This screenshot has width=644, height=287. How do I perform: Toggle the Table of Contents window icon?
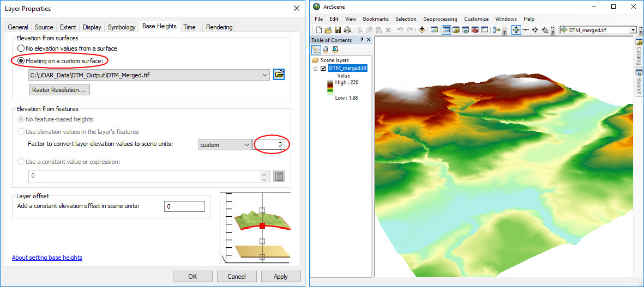[446, 29]
